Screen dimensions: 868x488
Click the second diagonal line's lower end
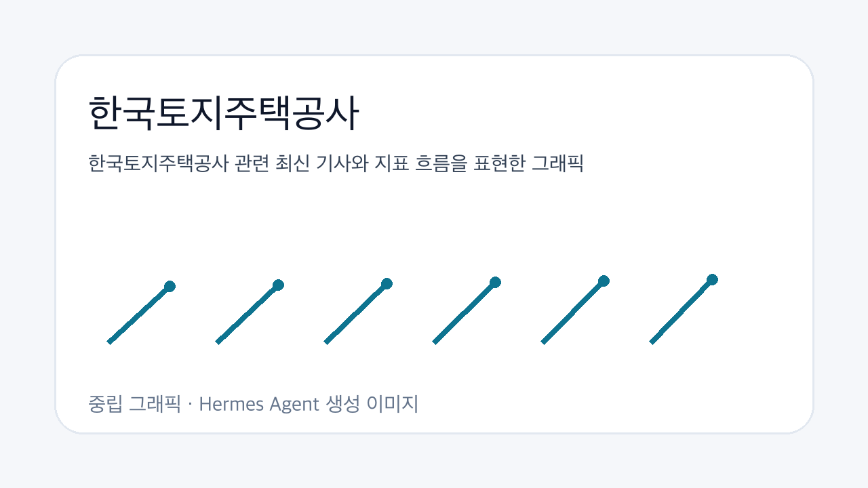(x=218, y=342)
